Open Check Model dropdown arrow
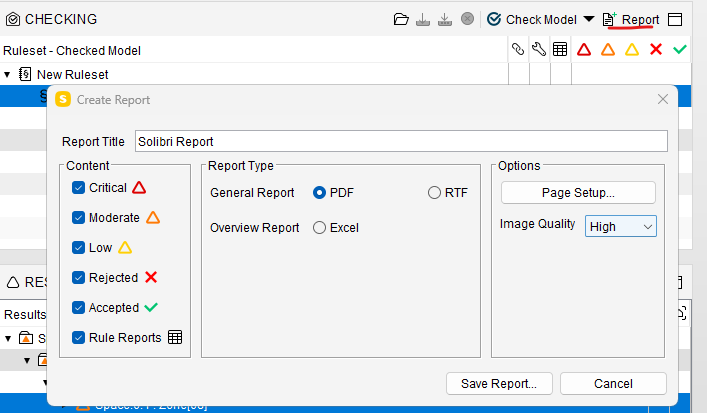 (x=588, y=19)
